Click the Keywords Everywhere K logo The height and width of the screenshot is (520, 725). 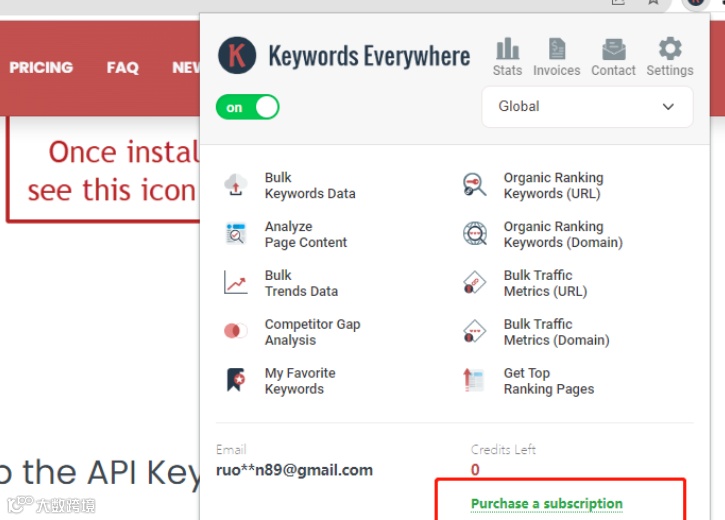237,55
